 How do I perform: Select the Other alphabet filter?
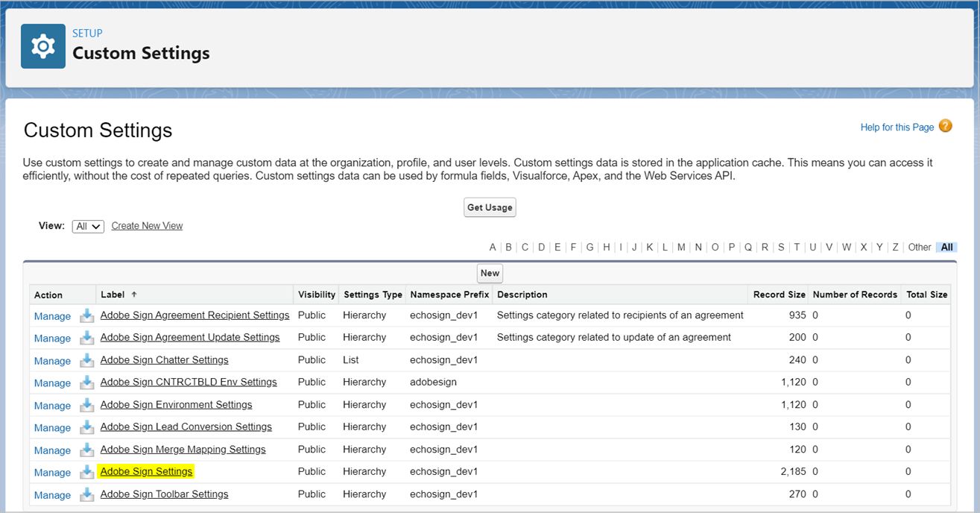pyautogui.click(x=920, y=248)
